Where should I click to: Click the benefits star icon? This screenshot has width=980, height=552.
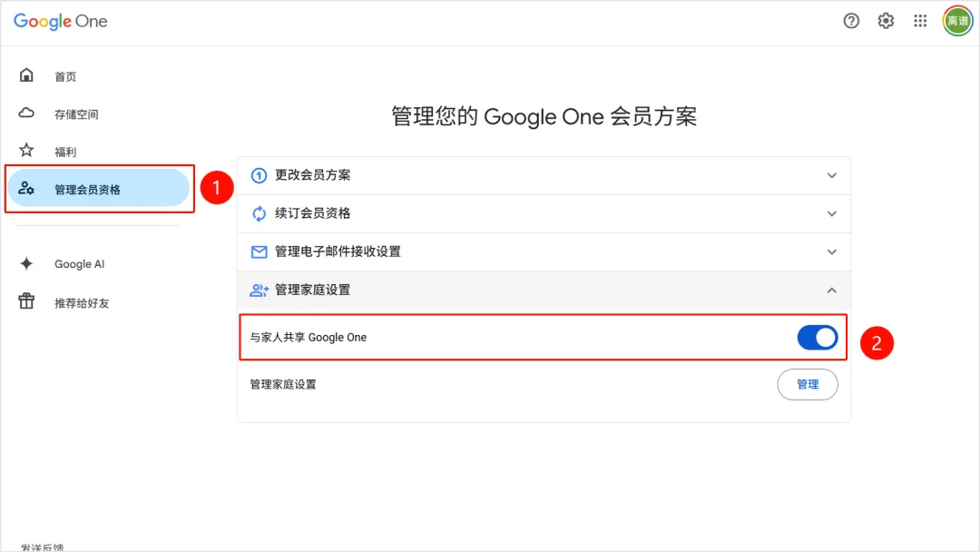(x=26, y=151)
